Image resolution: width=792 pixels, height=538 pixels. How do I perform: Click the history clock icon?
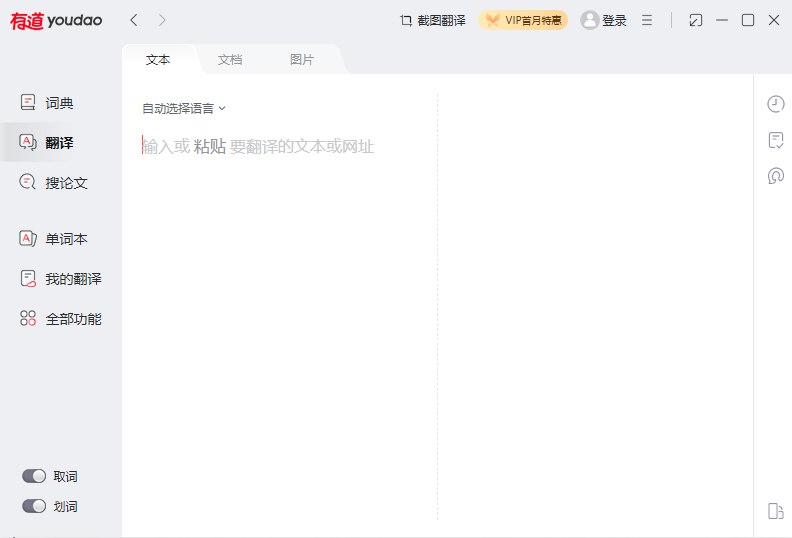[775, 104]
